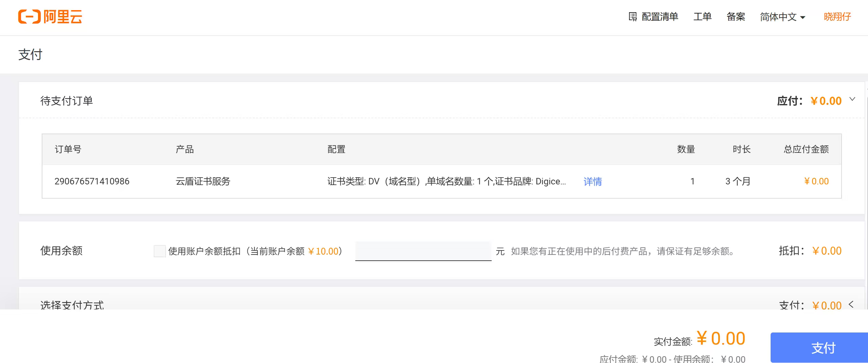Select the ¥0.00 total amount in order row
This screenshot has width=868, height=363.
click(816, 181)
